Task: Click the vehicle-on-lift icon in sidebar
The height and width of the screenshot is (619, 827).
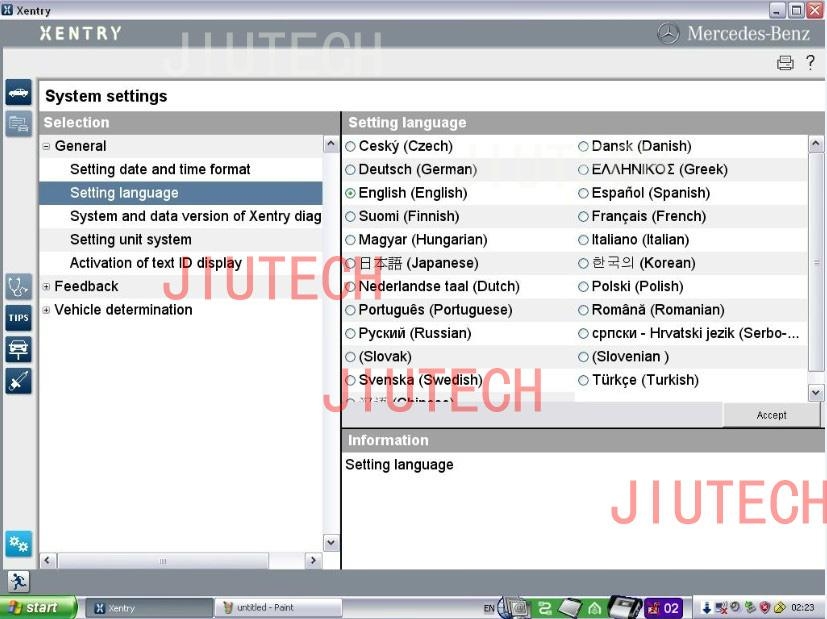Action: (18, 350)
